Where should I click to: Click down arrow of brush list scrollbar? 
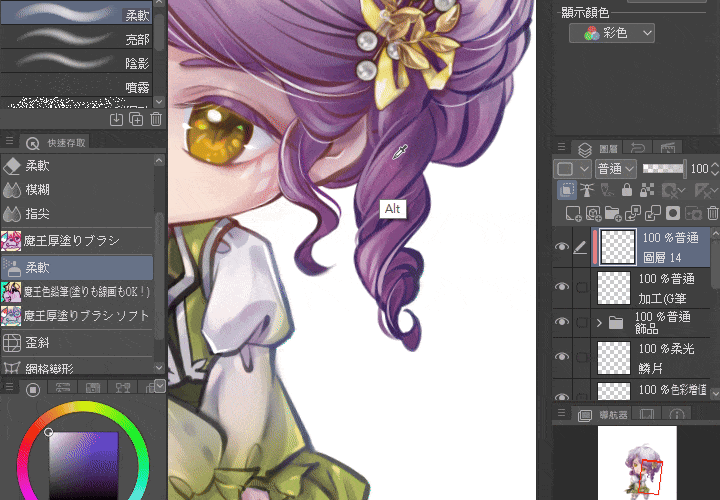click(x=159, y=102)
